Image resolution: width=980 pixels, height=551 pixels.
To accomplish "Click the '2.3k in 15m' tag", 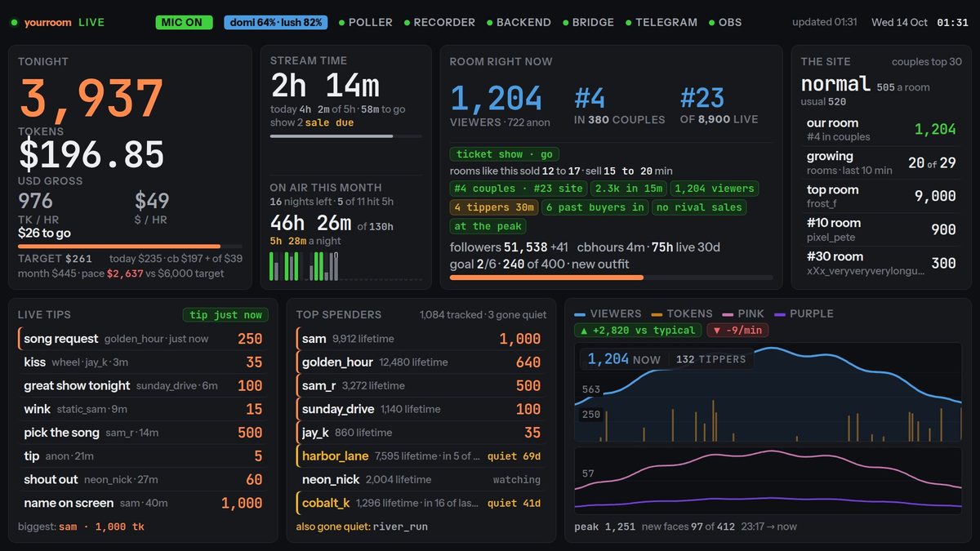I will (630, 189).
